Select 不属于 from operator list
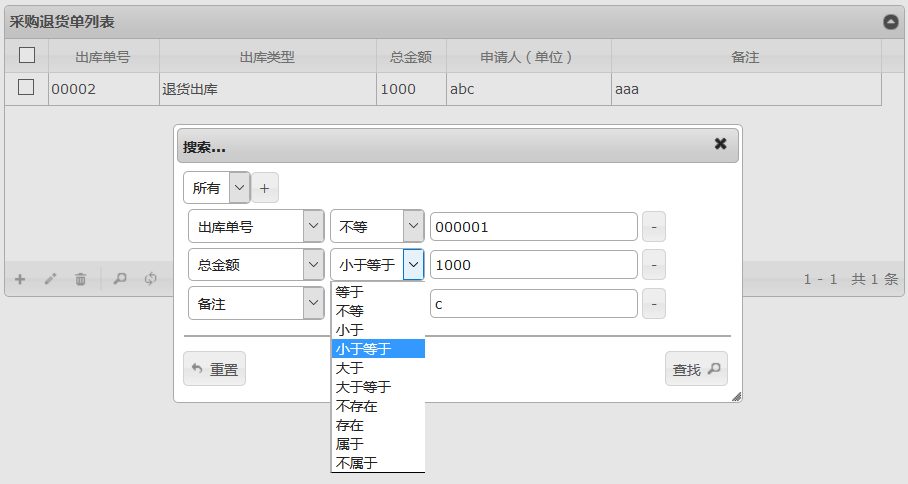The width and height of the screenshot is (908, 484). [x=378, y=463]
